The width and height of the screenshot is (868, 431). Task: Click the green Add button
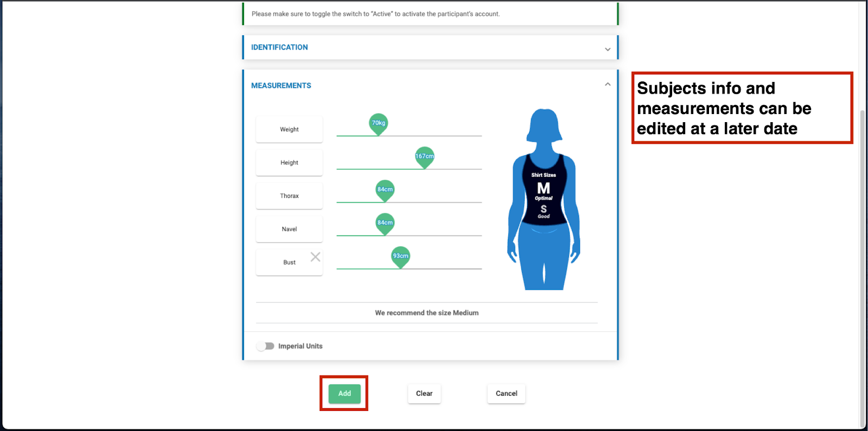[x=344, y=394]
